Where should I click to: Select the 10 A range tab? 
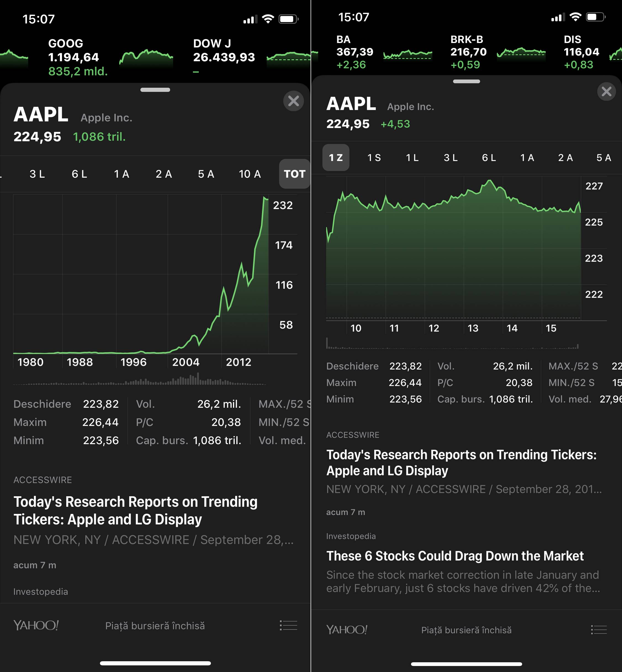[x=250, y=174]
